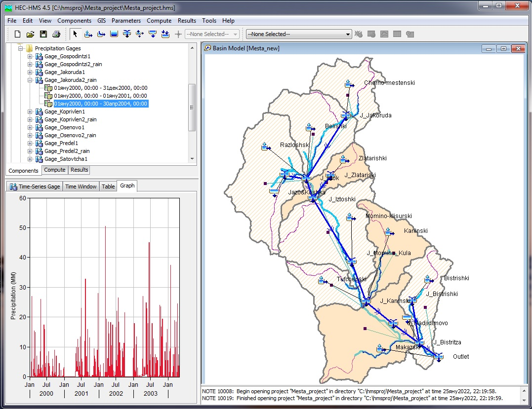Expand the Gage_Jakoruda1 node

tap(30, 72)
